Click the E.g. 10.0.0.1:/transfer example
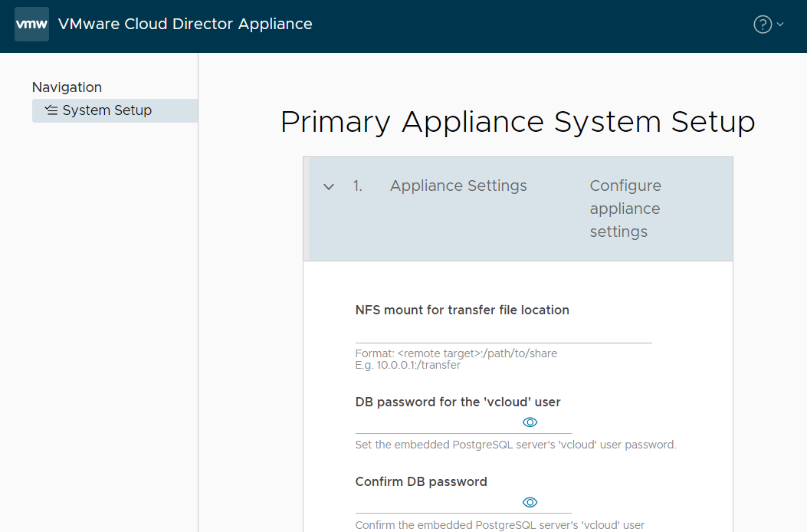Screen dimensions: 807x532 (408, 365)
